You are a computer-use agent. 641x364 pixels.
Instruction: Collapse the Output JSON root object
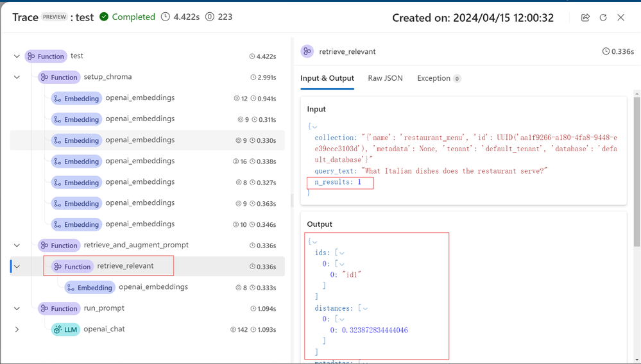click(x=315, y=242)
